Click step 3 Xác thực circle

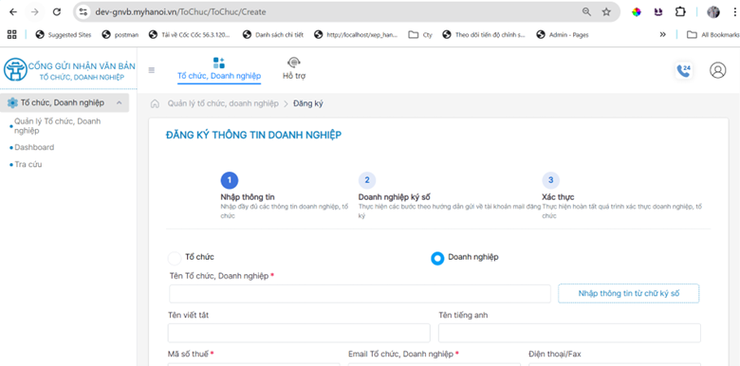point(551,180)
